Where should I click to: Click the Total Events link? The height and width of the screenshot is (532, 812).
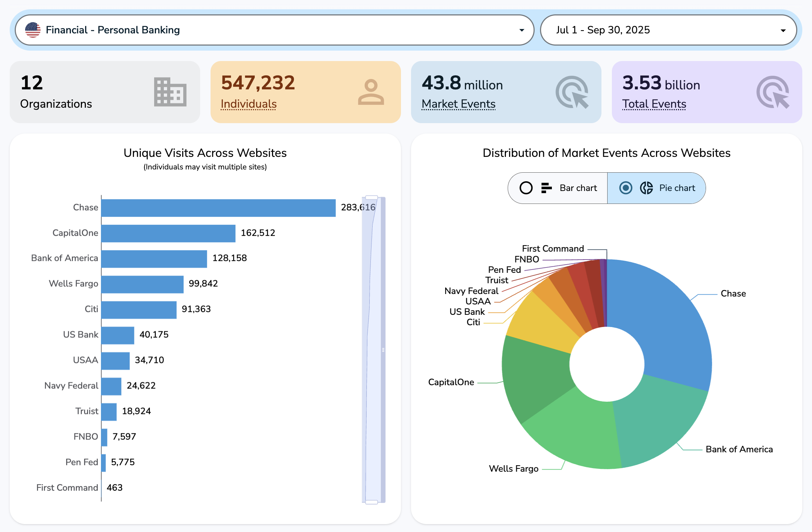654,104
